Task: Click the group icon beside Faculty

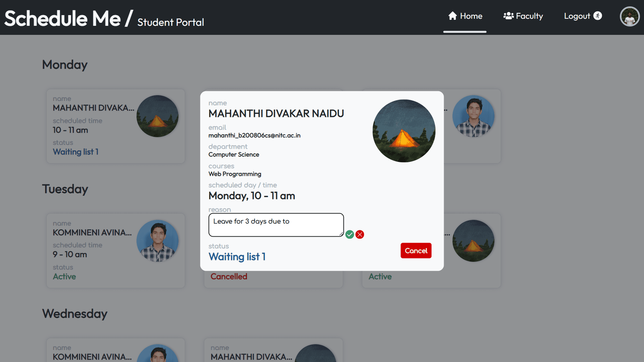Action: pyautogui.click(x=508, y=16)
